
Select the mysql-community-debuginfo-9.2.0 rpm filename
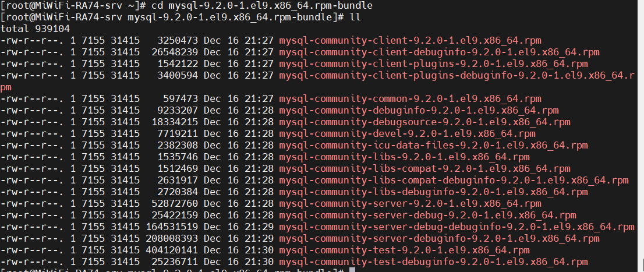tap(419, 111)
